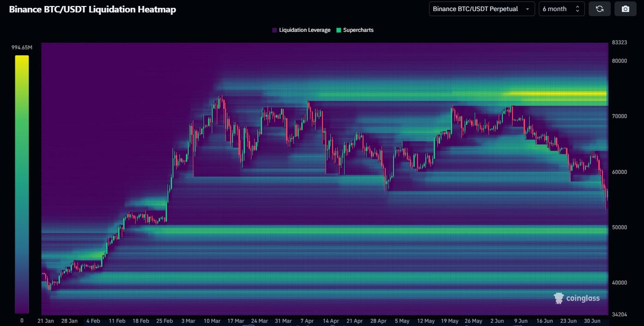Click the 26 May date label
Screen dimensions: 644x326
click(473, 321)
